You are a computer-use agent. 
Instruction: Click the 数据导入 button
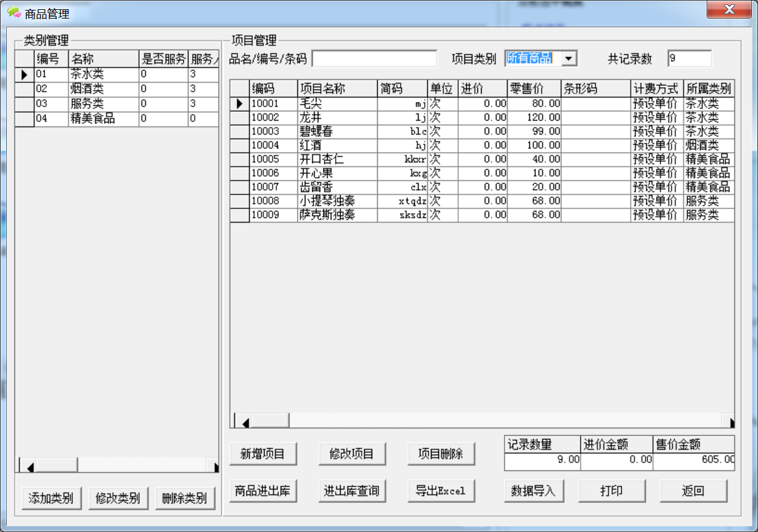[534, 491]
